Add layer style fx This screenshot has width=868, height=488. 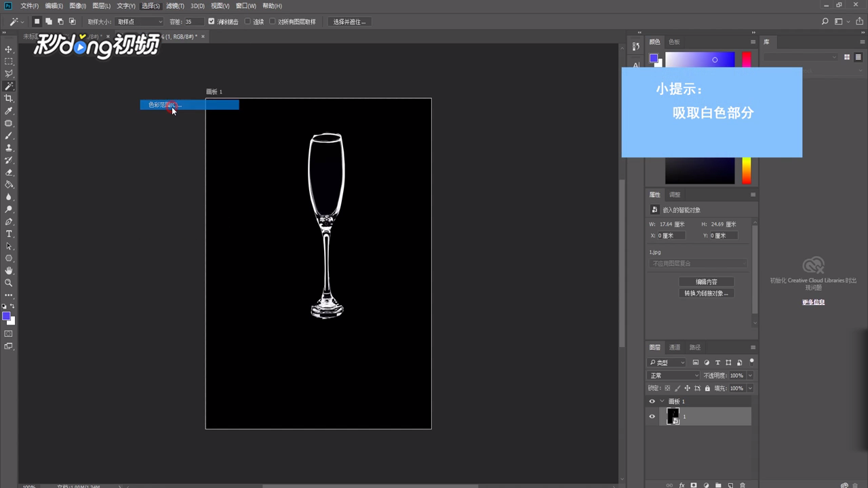tap(682, 485)
